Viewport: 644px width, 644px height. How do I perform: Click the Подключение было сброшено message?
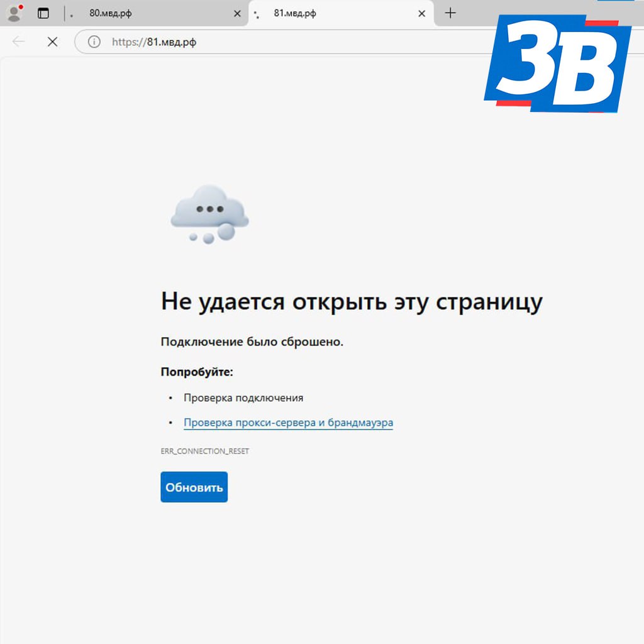[x=252, y=341]
